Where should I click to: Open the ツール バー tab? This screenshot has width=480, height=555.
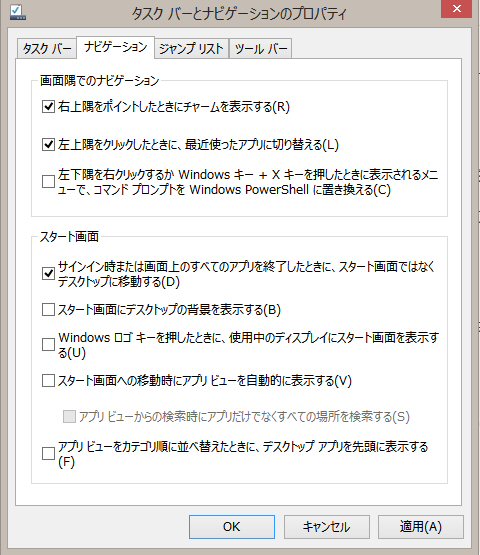pos(261,48)
